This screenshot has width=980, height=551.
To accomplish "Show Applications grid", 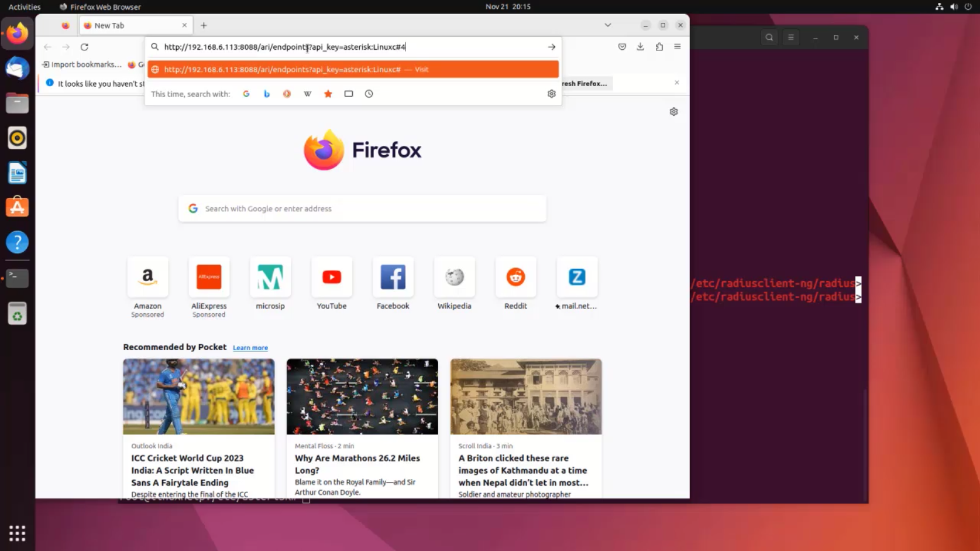I will click(x=17, y=533).
